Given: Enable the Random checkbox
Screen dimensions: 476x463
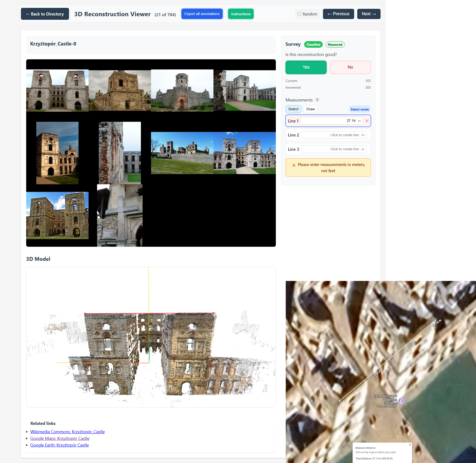Looking at the screenshot, I should pos(299,14).
